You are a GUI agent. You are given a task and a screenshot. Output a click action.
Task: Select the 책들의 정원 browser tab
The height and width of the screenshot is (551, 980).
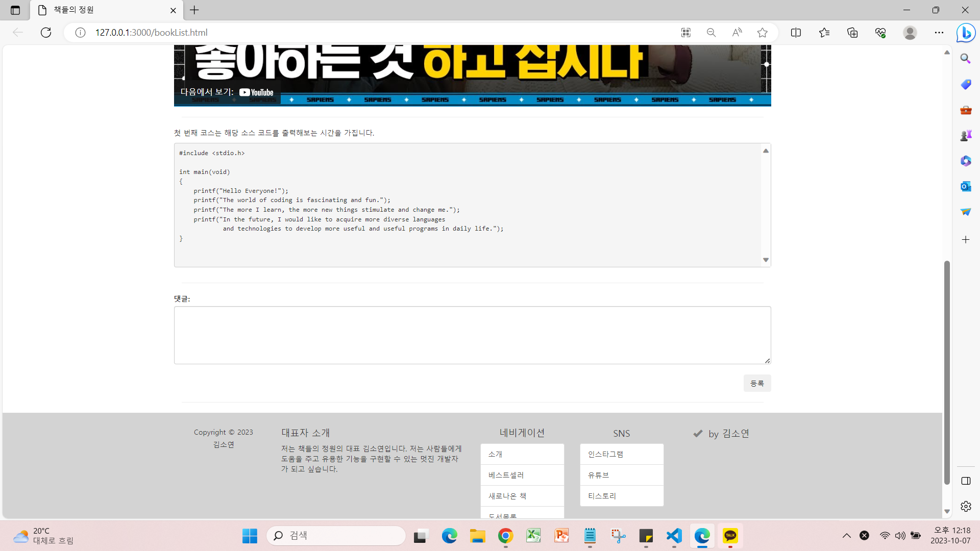click(106, 10)
